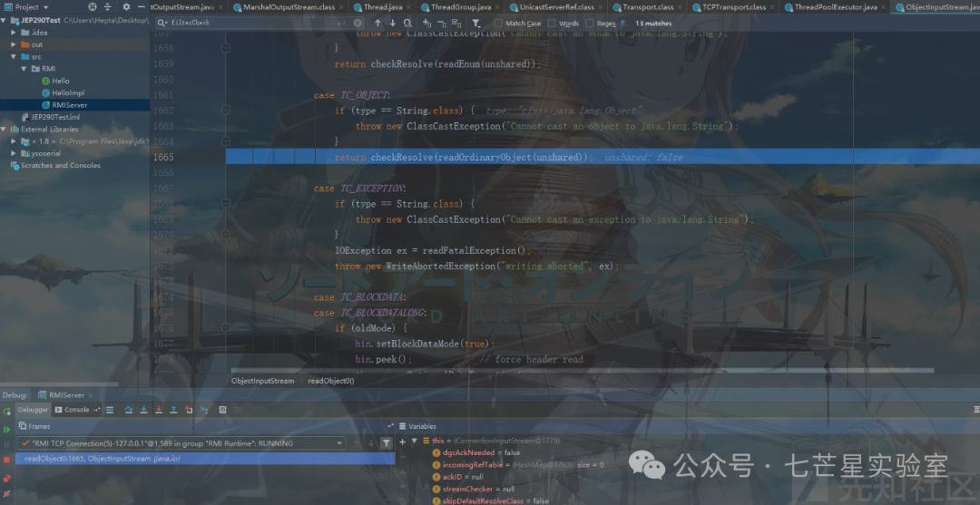This screenshot has width=980, height=505.
Task: Click ObjectInputStream breadcrumb
Action: [262, 381]
